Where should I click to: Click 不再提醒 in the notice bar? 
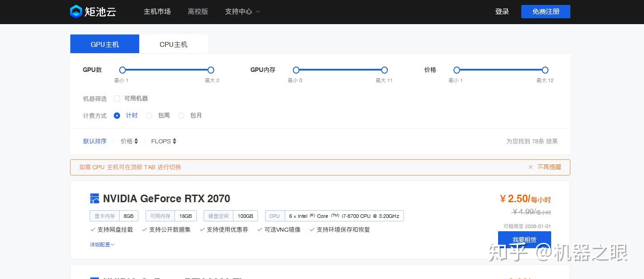pyautogui.click(x=549, y=167)
